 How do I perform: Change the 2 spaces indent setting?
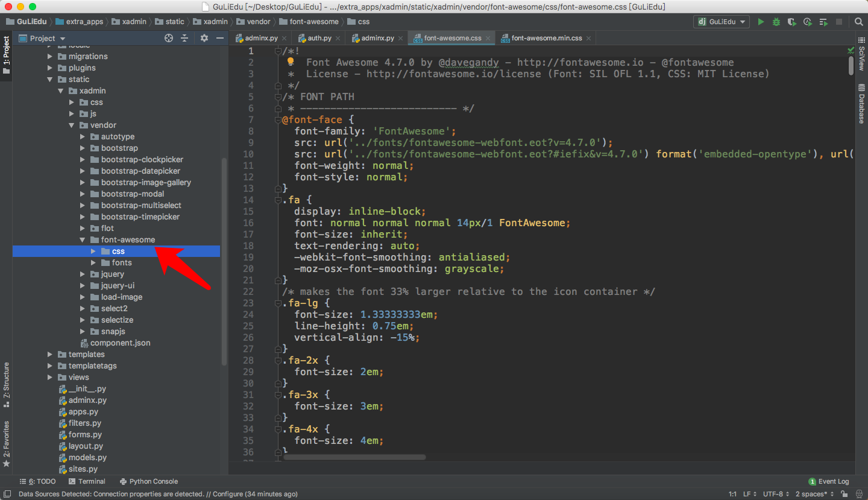pyautogui.click(x=815, y=494)
